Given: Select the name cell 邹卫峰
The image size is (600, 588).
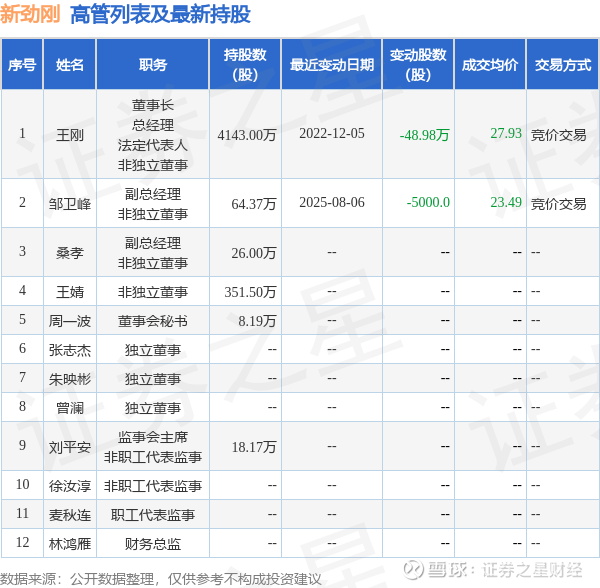Looking at the screenshot, I should point(70,204).
